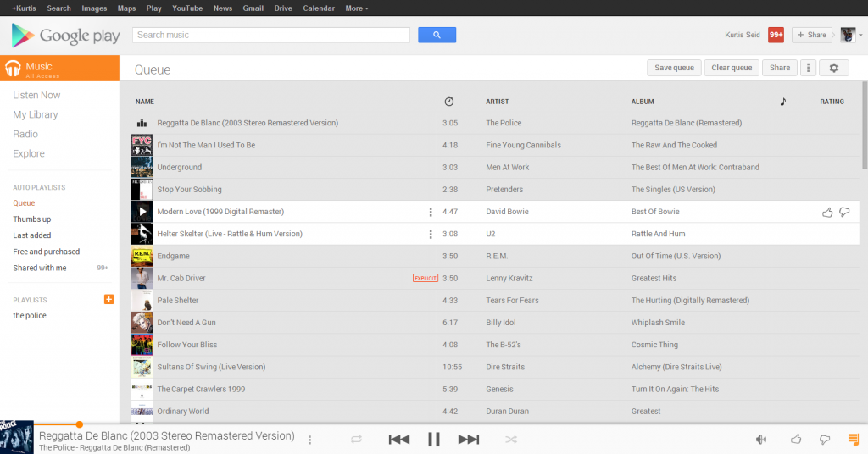This screenshot has height=454, width=868.
Task: Click the blue search button
Action: click(437, 35)
